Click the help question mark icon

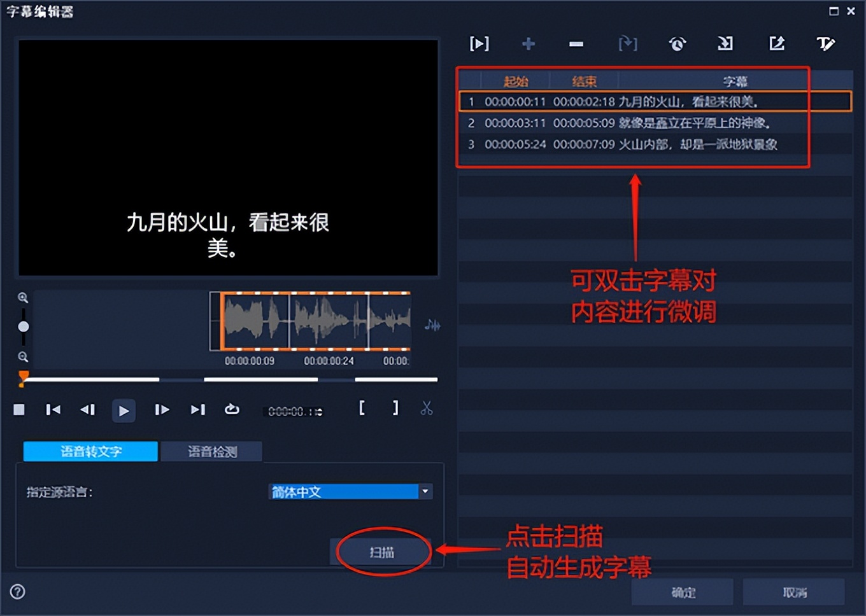(x=17, y=592)
